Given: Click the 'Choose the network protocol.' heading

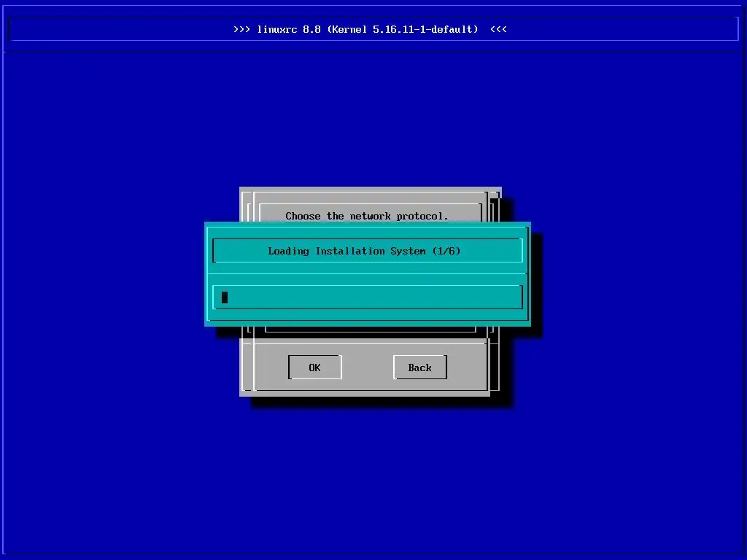Looking at the screenshot, I should coord(367,216).
